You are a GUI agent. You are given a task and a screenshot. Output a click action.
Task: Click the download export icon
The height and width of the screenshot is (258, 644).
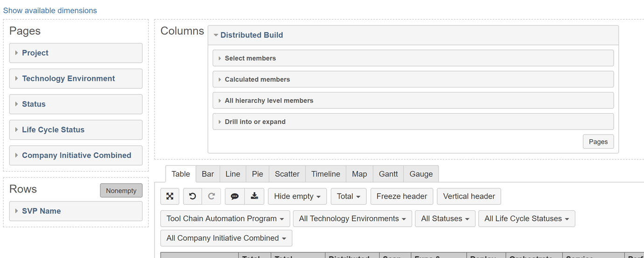coord(254,196)
